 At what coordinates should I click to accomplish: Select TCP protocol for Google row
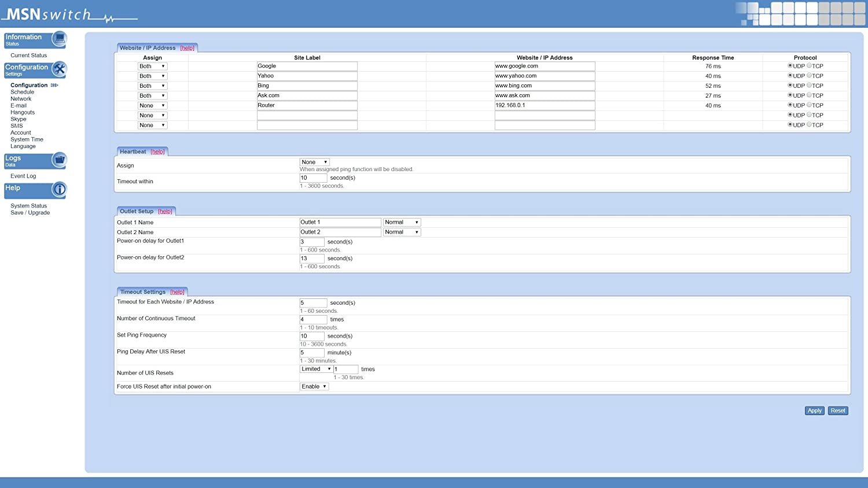coord(810,66)
